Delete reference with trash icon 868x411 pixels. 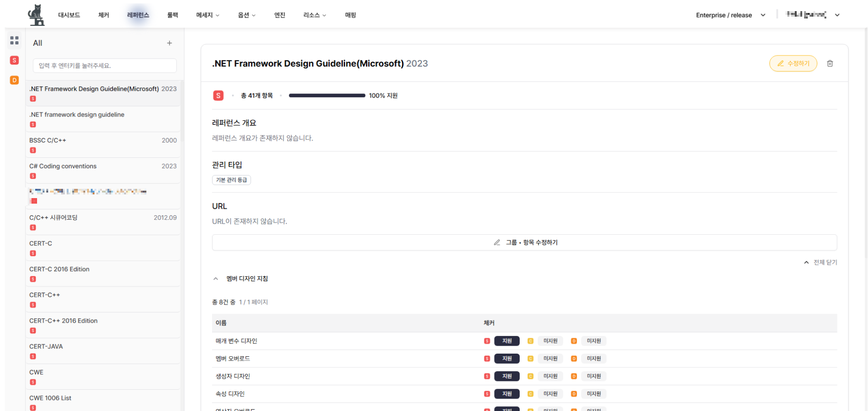tap(830, 63)
